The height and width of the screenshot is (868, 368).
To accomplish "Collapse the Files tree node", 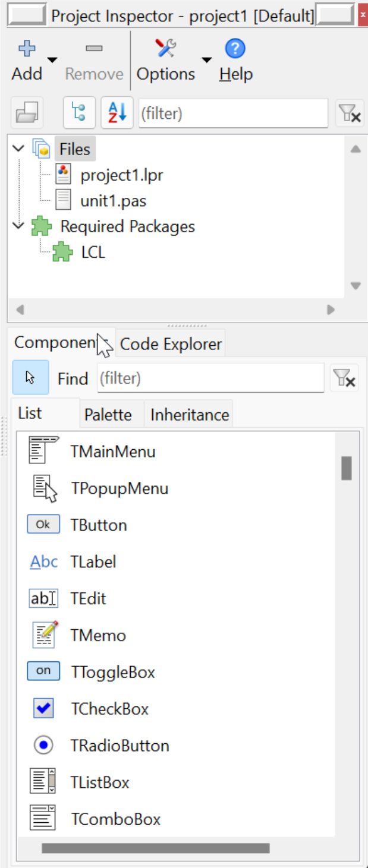I will coord(17,149).
